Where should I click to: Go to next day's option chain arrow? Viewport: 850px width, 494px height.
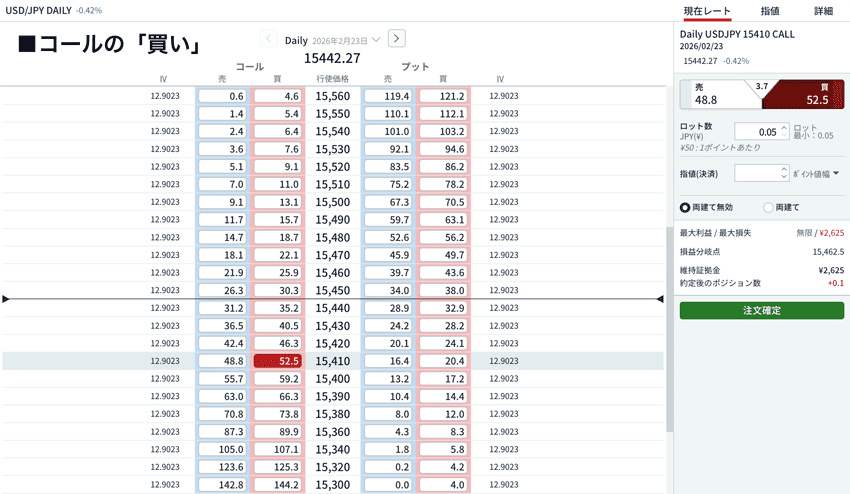pos(396,39)
